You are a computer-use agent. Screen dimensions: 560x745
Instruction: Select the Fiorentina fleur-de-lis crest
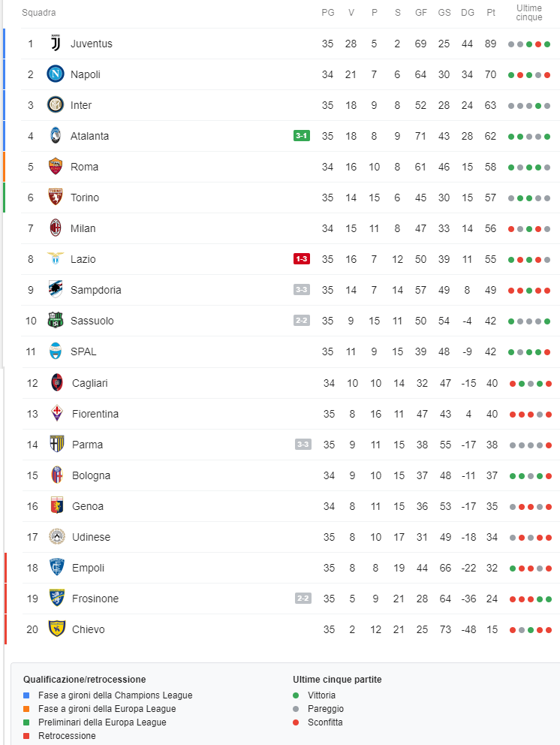pos(57,413)
